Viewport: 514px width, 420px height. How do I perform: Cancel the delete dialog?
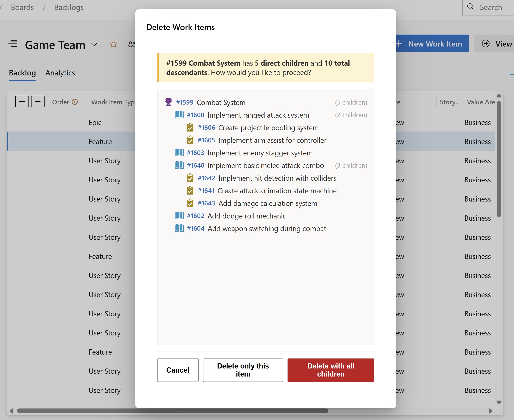(x=178, y=370)
